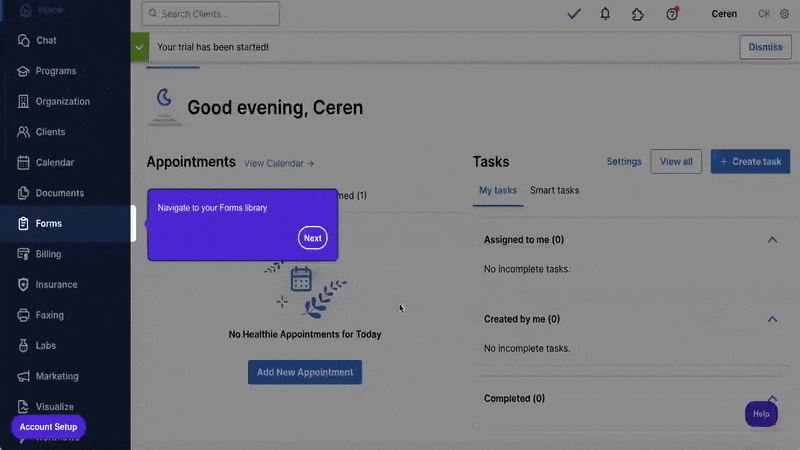Viewport: 800px width, 450px height.
Task: Open the Billing sidebar icon
Action: pyautogui.click(x=23, y=254)
